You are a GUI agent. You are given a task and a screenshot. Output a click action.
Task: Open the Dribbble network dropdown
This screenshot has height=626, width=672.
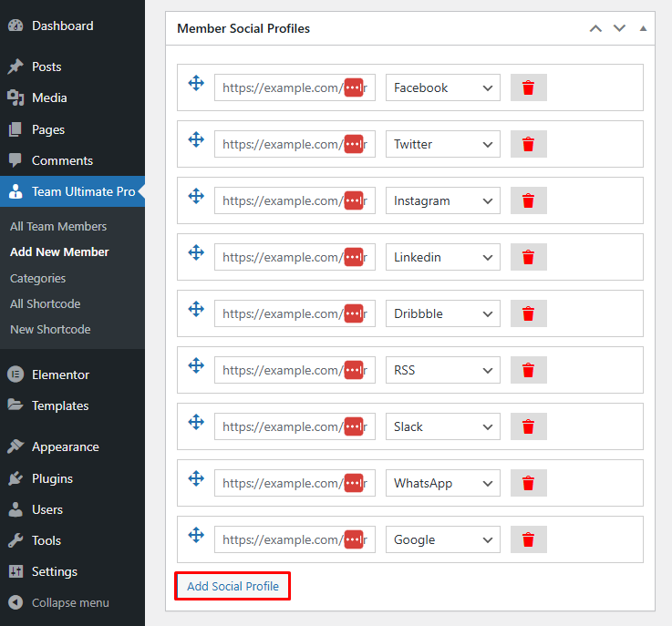pyautogui.click(x=442, y=314)
